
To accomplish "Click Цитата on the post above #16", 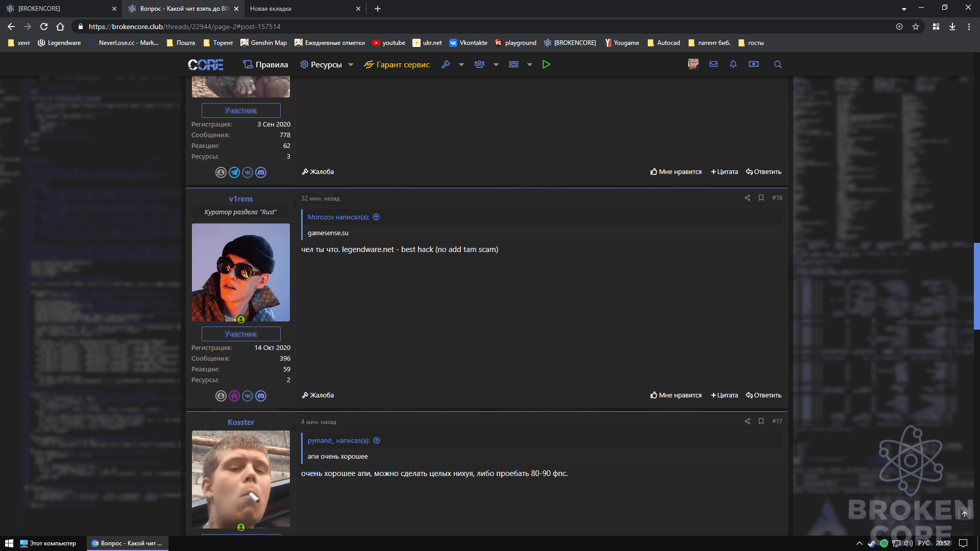I will 724,172.
